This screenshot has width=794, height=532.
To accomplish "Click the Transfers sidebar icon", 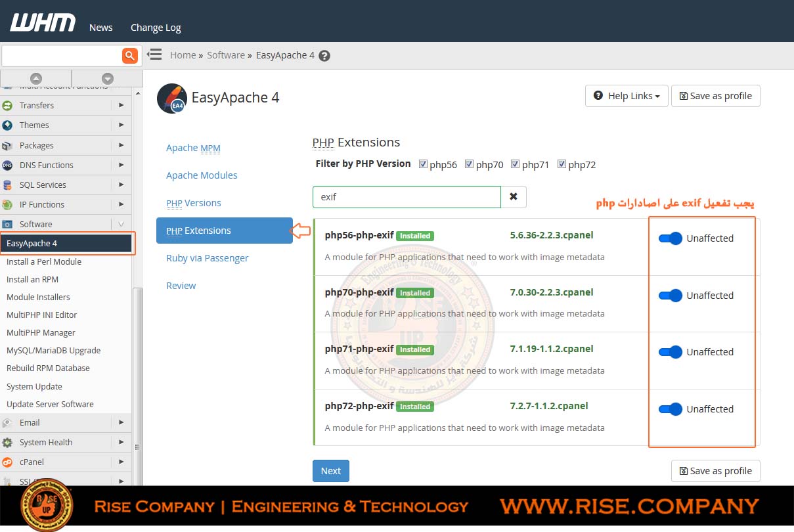I will click(8, 105).
